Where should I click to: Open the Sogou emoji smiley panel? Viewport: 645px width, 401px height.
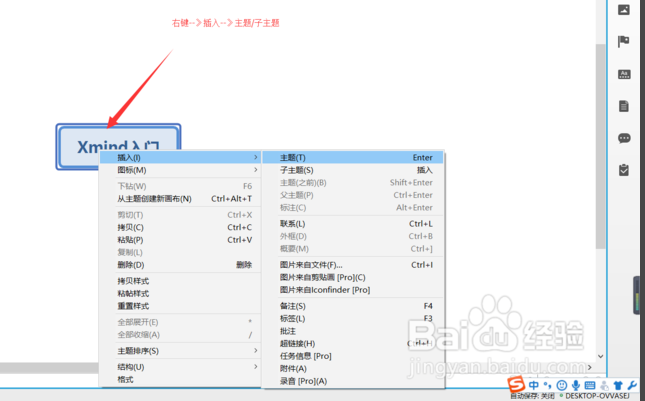pos(561,385)
